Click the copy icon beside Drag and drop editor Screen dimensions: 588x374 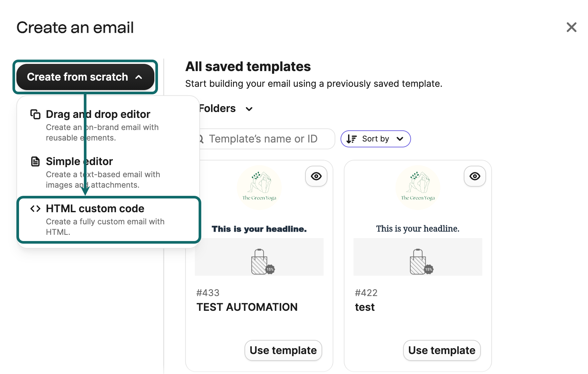(35, 114)
